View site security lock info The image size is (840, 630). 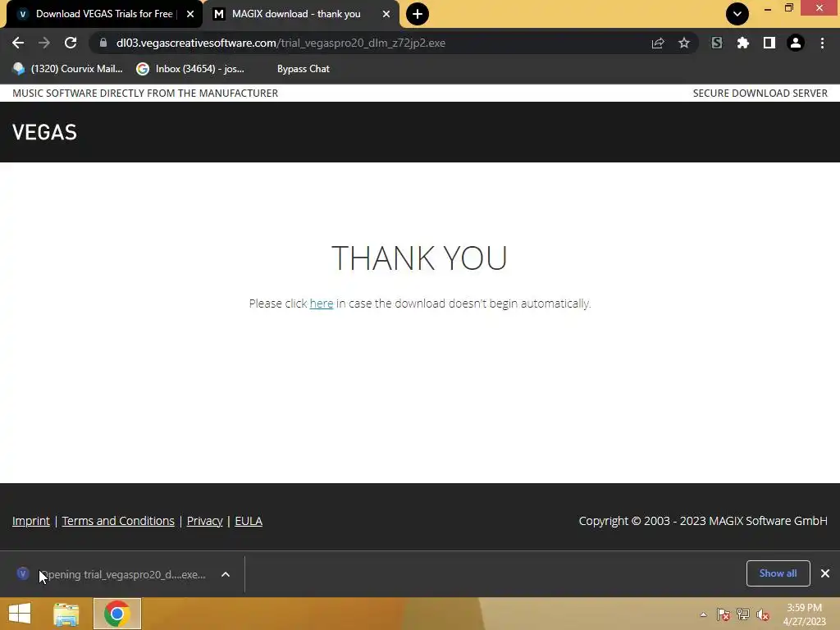pyautogui.click(x=103, y=43)
